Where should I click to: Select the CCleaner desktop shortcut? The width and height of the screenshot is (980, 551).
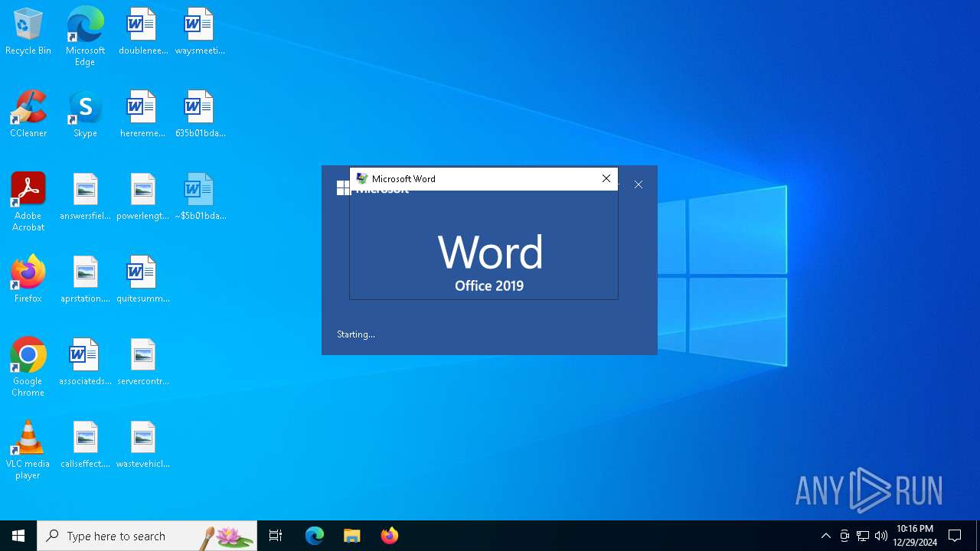tap(28, 114)
